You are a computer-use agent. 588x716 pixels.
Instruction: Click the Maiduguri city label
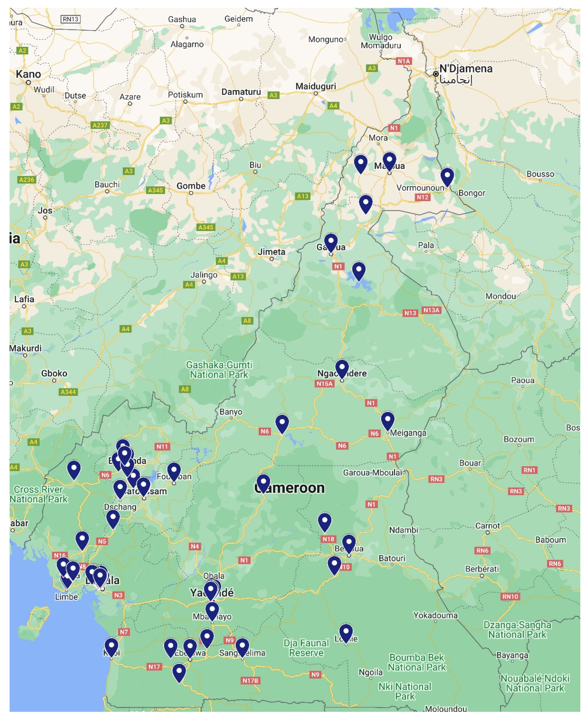click(x=316, y=86)
